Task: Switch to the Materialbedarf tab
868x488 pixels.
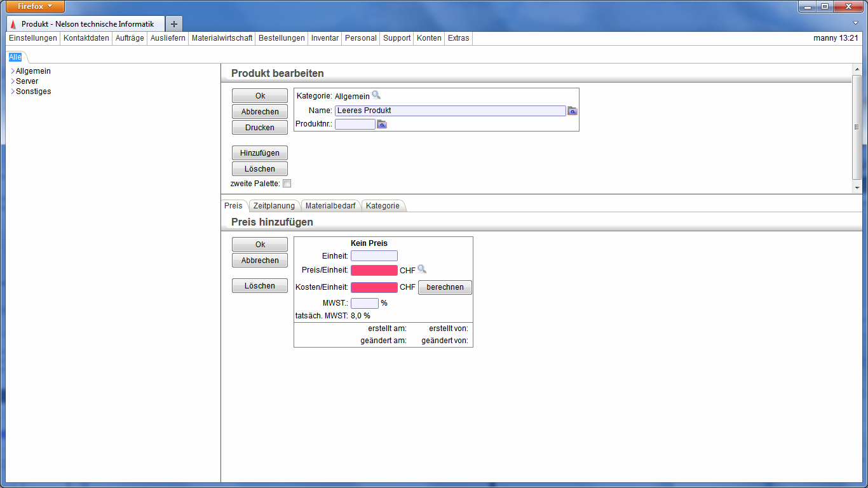Action: [x=330, y=206]
